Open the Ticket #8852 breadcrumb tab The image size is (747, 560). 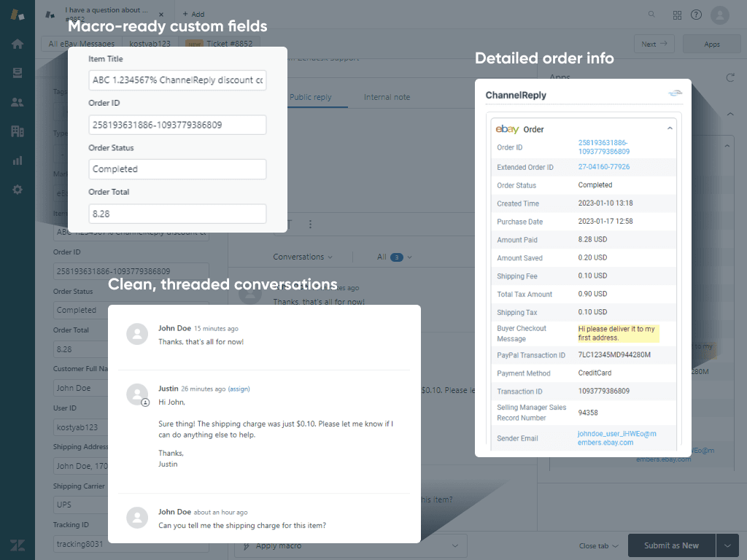click(220, 44)
